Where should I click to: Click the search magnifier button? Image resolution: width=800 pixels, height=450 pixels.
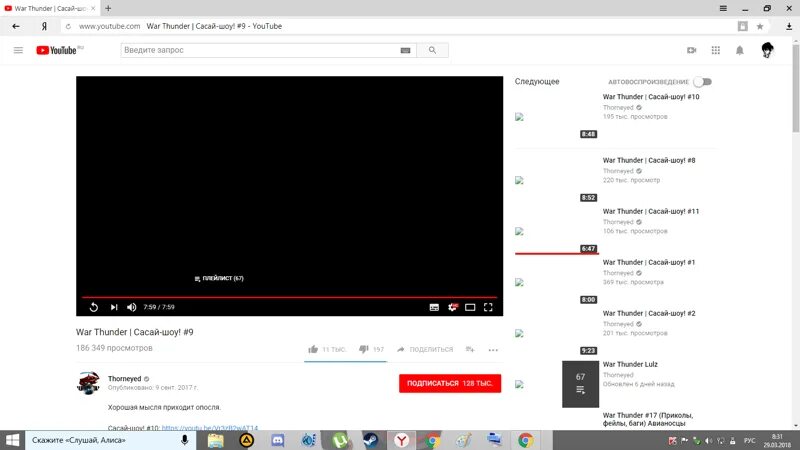coord(432,50)
